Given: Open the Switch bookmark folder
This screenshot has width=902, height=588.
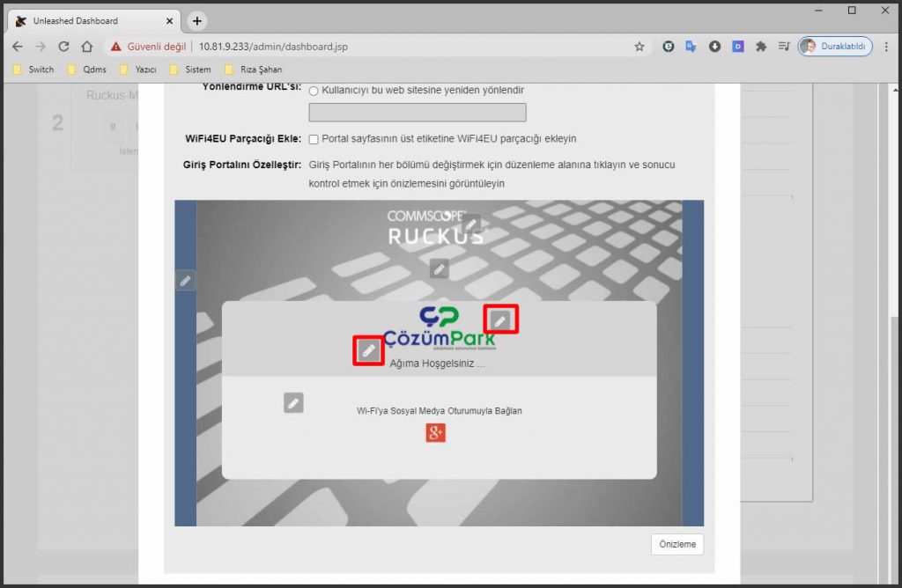Looking at the screenshot, I should (x=33, y=70).
